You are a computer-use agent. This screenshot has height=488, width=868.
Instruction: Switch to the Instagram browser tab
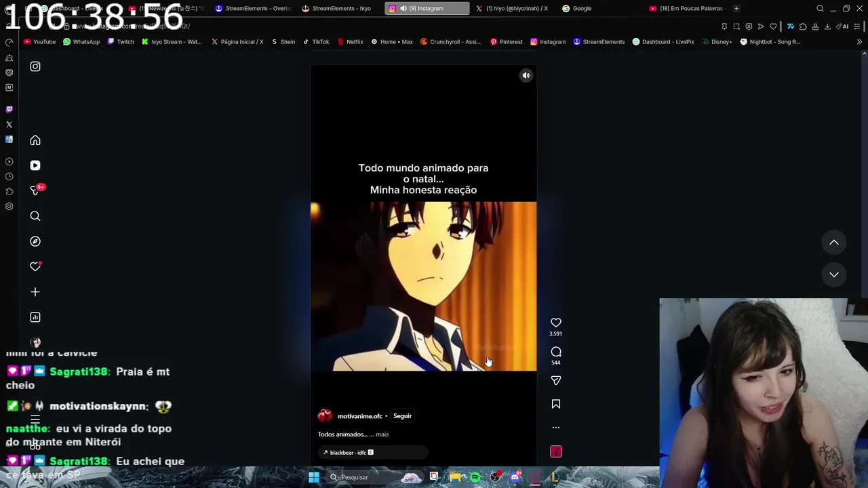[x=427, y=8]
